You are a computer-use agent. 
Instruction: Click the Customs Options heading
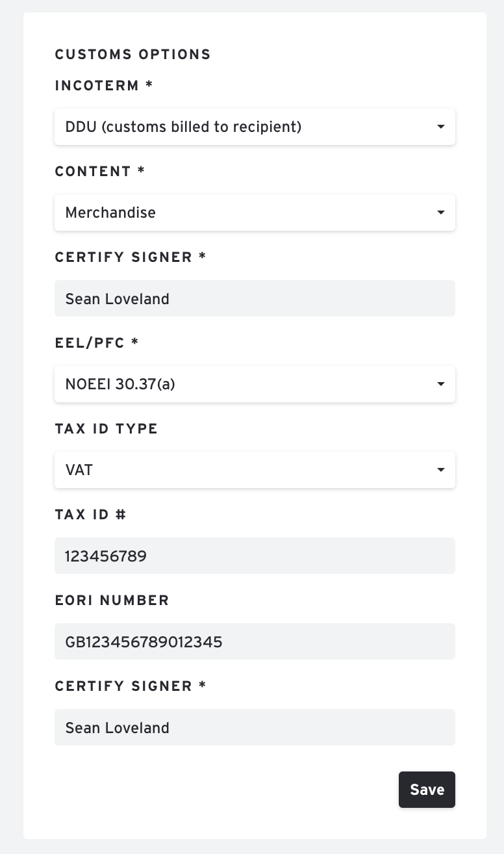[x=132, y=55]
